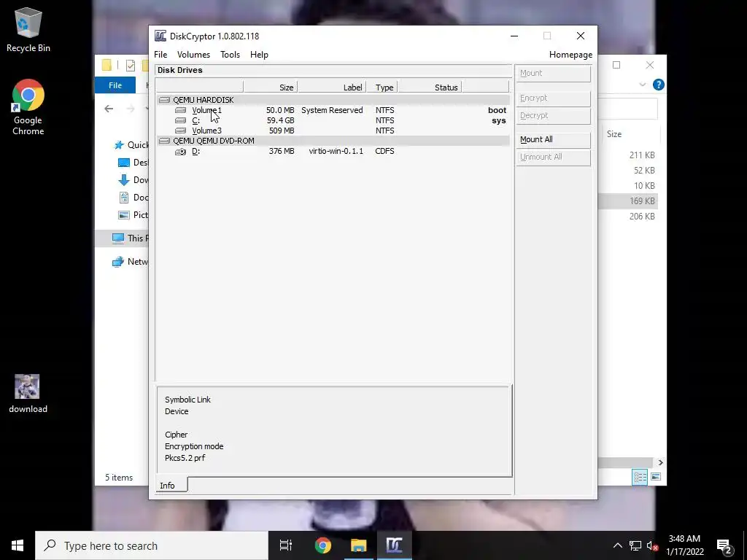Viewport: 747px width, 560px height.
Task: Click the Volume3 drive icon
Action: click(181, 131)
